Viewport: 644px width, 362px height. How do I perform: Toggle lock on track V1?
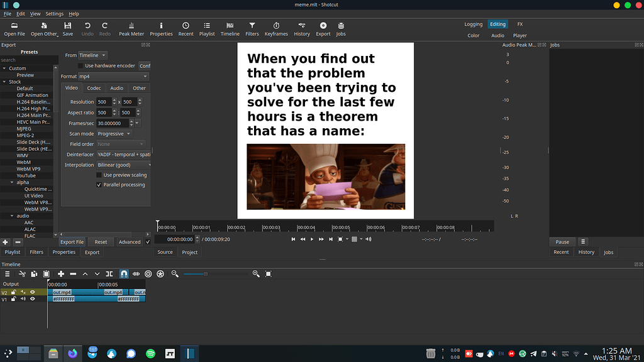[x=14, y=299]
